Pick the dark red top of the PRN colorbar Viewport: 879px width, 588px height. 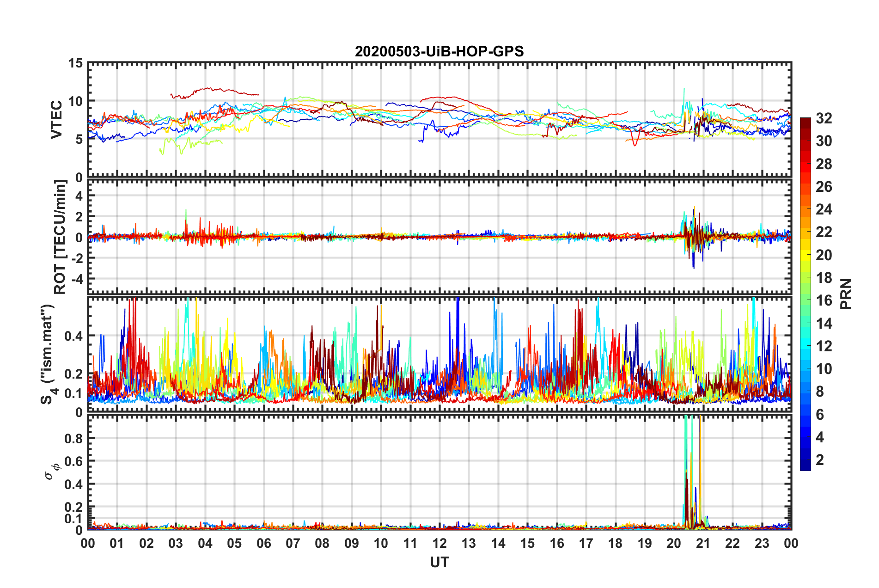[805, 121]
